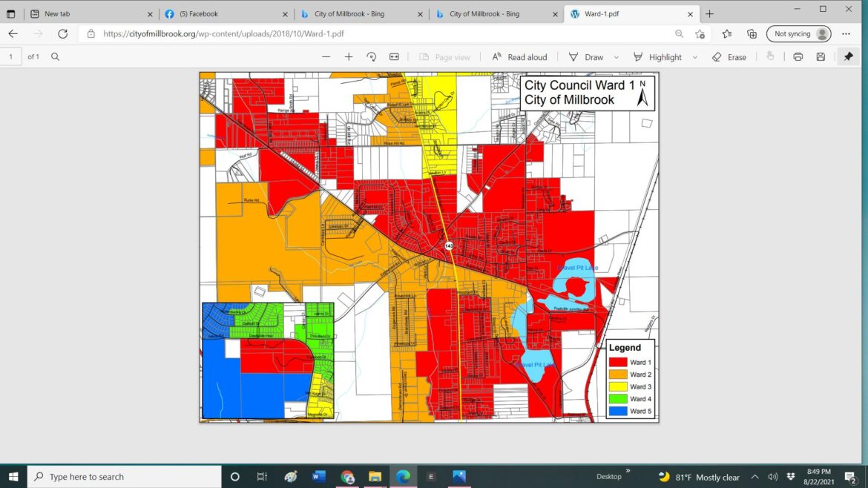
Task: Expand the Draw pen options dropdown
Action: tap(616, 57)
